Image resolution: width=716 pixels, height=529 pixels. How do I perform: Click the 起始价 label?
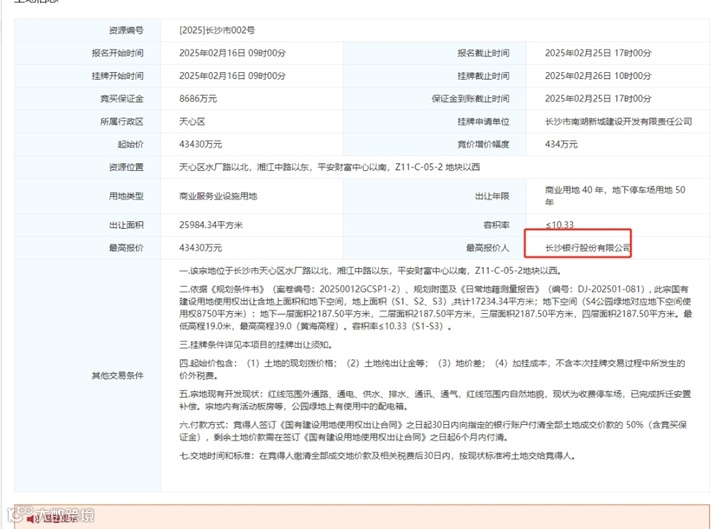point(131,144)
